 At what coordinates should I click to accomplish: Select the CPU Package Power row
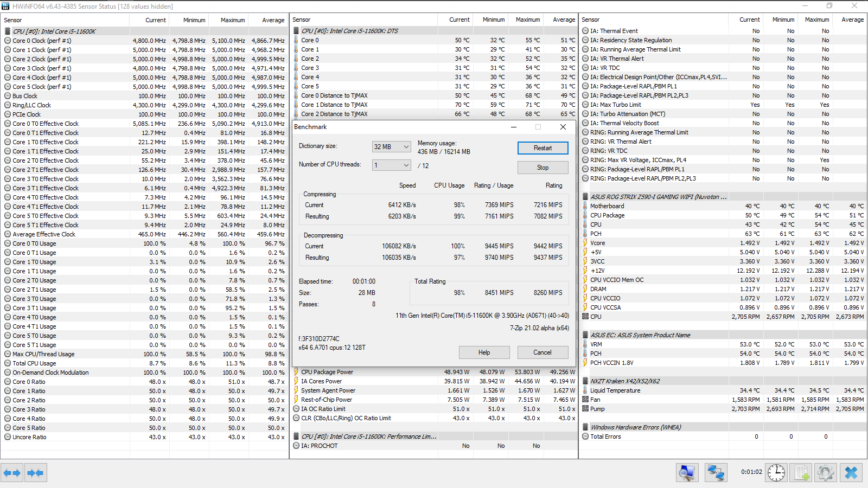coord(327,372)
